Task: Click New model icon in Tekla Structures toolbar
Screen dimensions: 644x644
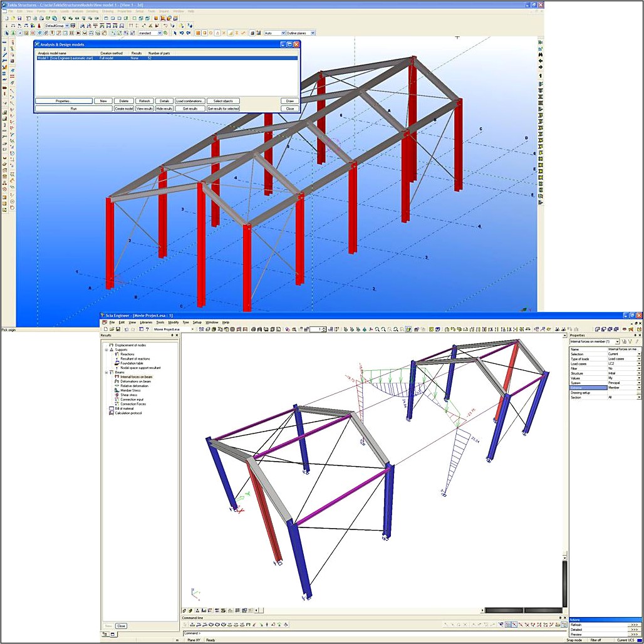Action: pos(6,18)
